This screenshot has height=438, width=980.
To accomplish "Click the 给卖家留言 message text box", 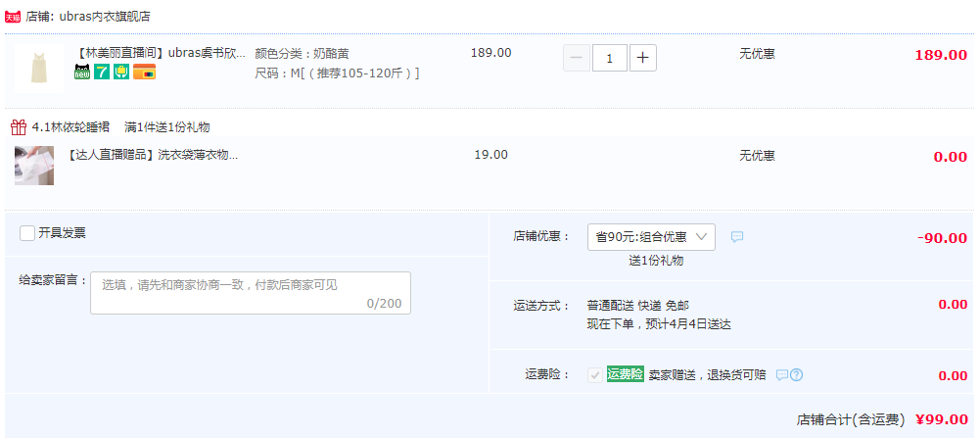I will pyautogui.click(x=251, y=293).
